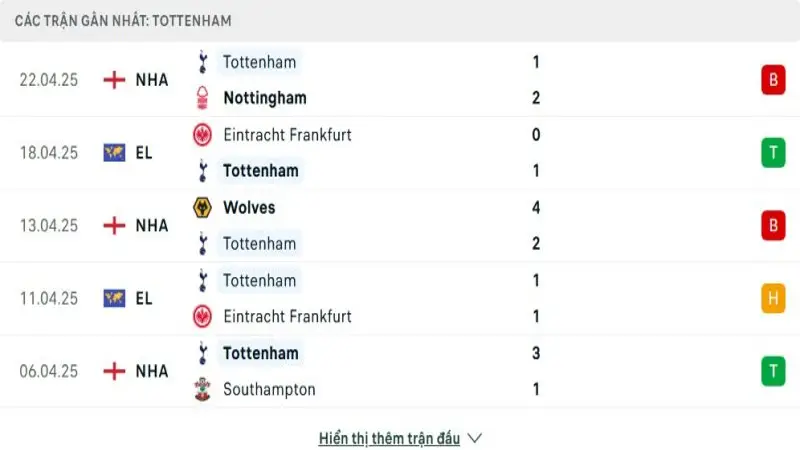800x450 pixels.
Task: Click the Southampton club crest icon
Action: point(203,390)
